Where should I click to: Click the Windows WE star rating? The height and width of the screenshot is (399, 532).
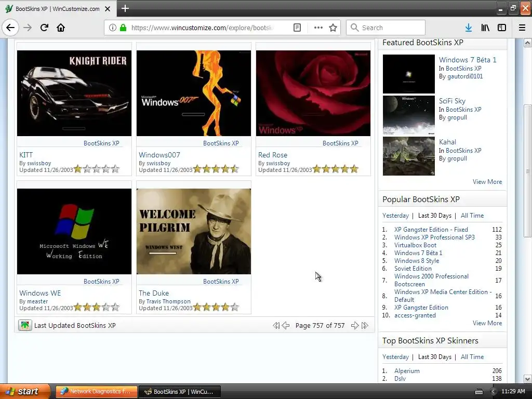(97, 307)
